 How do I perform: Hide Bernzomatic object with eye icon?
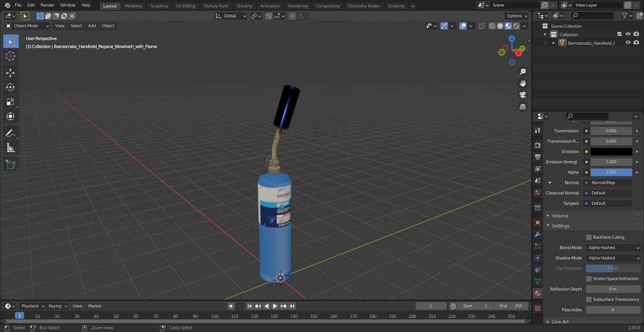point(628,43)
